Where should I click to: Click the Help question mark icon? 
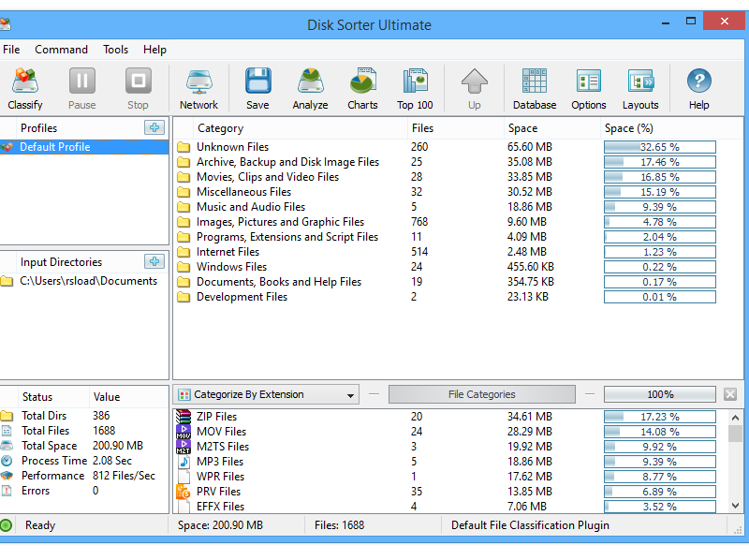698,81
